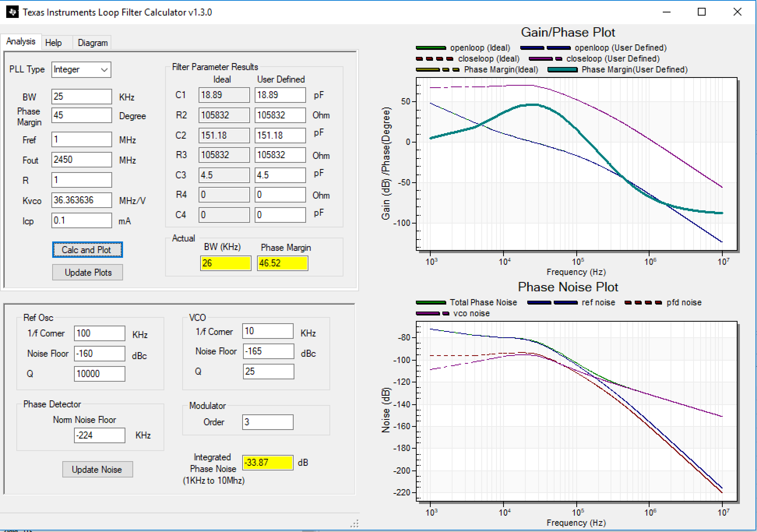This screenshot has width=757, height=532.
Task: Click the Ideal C4 value field
Action: 224,215
